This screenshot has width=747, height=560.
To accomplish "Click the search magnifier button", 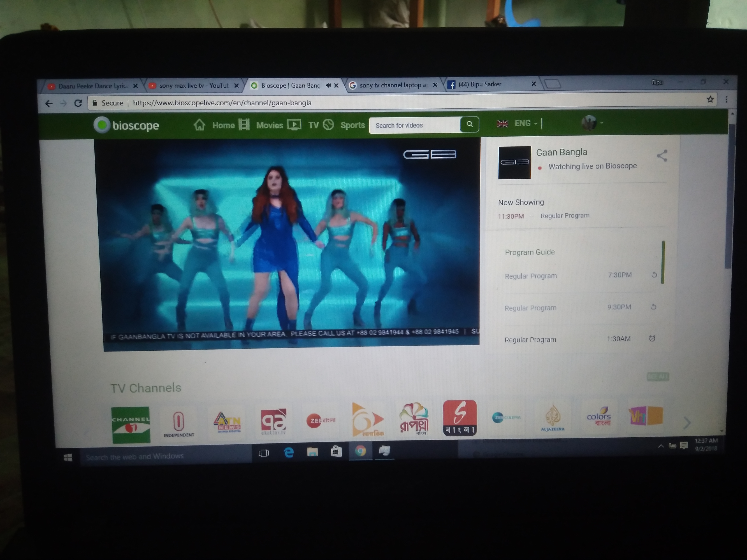I will click(469, 124).
